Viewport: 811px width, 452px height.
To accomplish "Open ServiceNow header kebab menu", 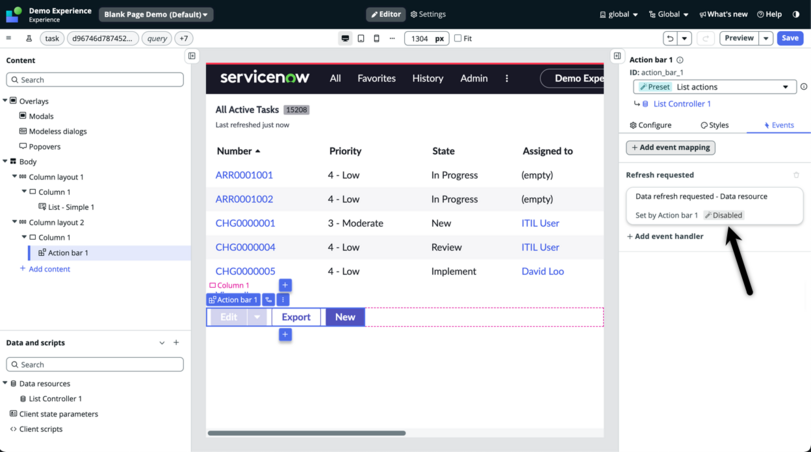I will coord(507,79).
